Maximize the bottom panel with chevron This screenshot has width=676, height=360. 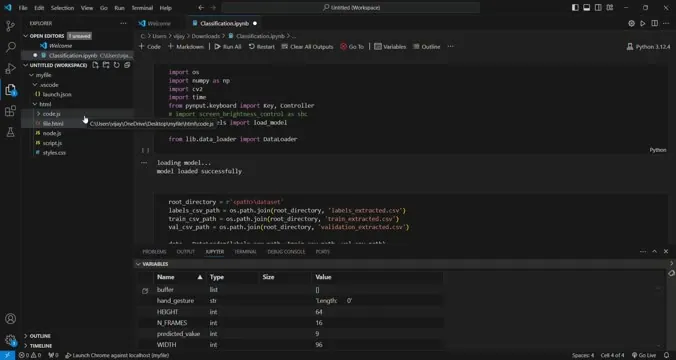(x=654, y=251)
